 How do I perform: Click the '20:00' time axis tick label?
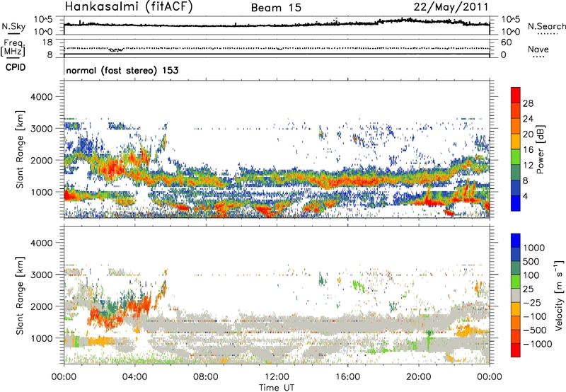(x=418, y=377)
